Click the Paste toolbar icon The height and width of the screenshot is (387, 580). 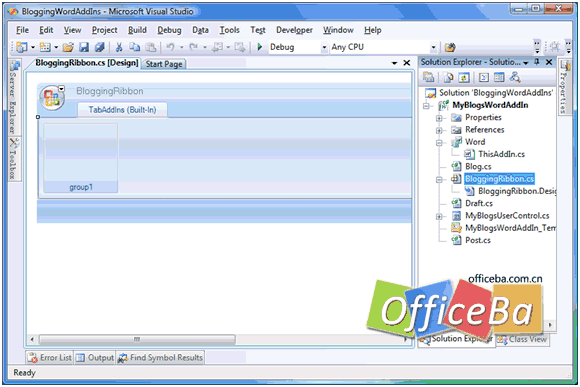coord(150,47)
